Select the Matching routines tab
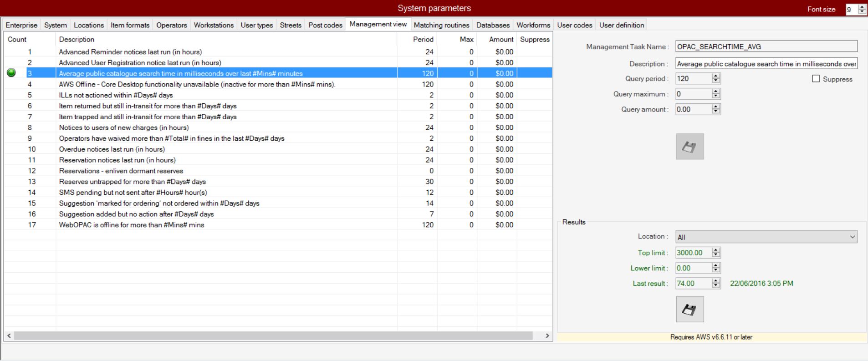 tap(441, 25)
